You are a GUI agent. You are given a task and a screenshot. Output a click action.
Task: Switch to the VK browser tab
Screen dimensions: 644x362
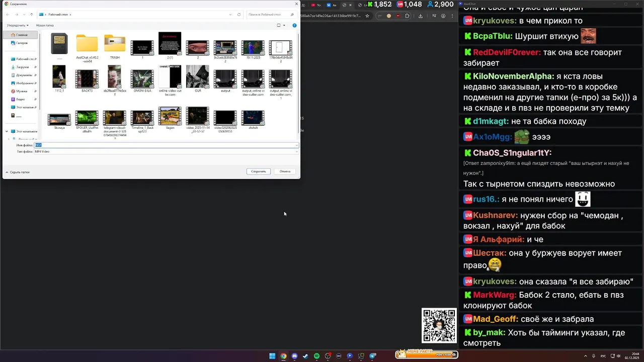click(x=331, y=5)
